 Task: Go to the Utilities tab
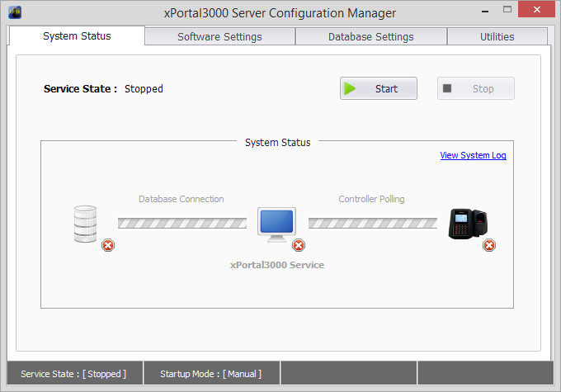pyautogui.click(x=497, y=36)
